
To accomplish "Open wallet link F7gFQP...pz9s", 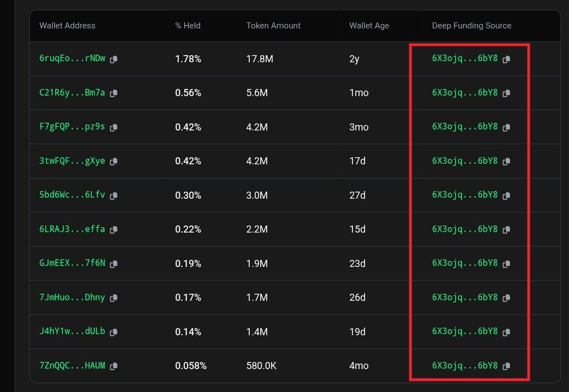I will point(72,127).
